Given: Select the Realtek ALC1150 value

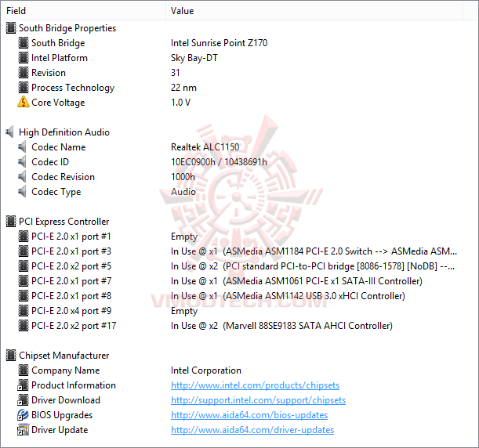Looking at the screenshot, I should [205, 147].
